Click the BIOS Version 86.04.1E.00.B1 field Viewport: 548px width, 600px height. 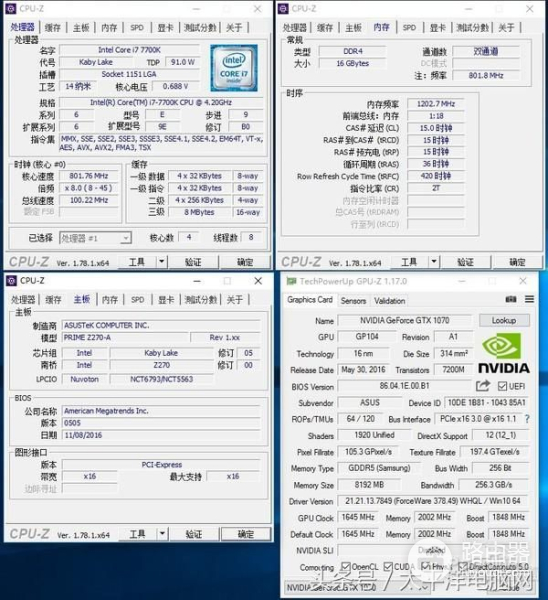(x=404, y=386)
